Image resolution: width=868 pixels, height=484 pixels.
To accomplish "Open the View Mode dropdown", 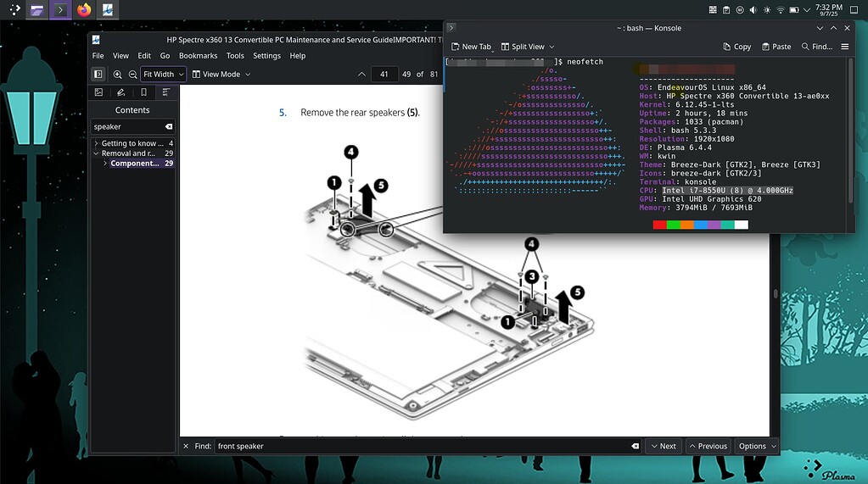I will (221, 74).
